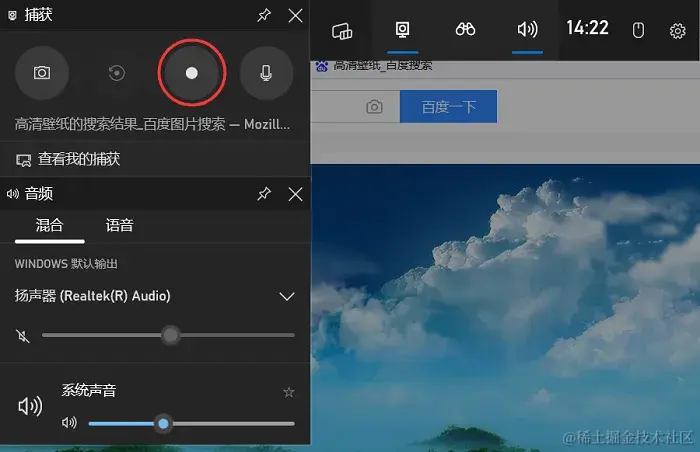The height and width of the screenshot is (452, 700).
Task: Open 查看我的捕获 captures gallery
Action: pos(68,159)
